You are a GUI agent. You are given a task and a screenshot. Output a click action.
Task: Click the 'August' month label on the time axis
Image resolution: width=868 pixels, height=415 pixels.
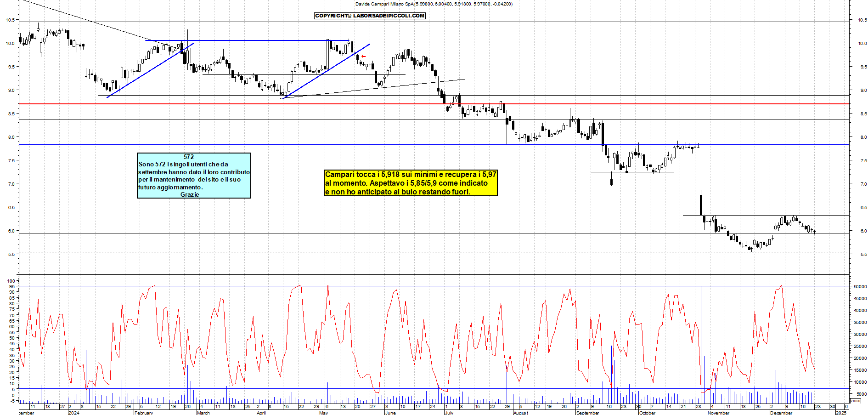[x=521, y=413]
